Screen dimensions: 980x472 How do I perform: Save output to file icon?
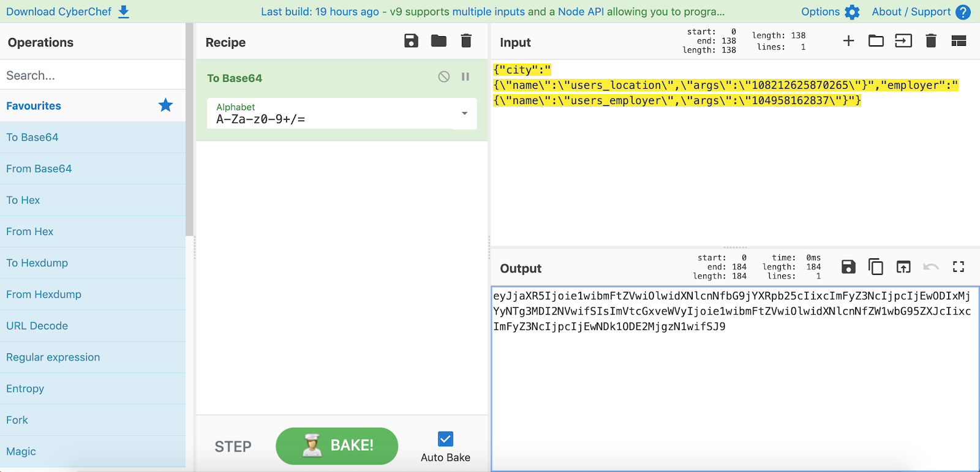point(848,266)
